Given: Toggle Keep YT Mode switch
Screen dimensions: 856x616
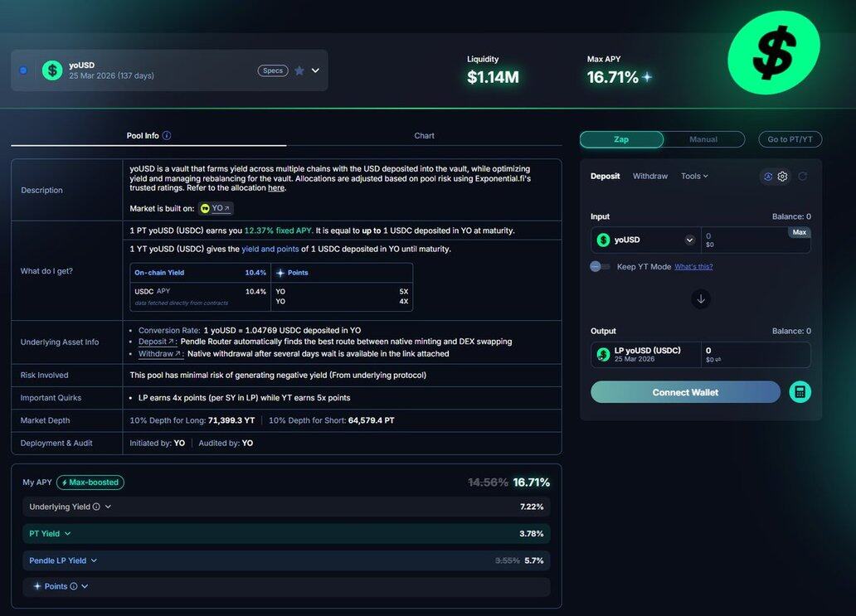Looking at the screenshot, I should [x=600, y=266].
